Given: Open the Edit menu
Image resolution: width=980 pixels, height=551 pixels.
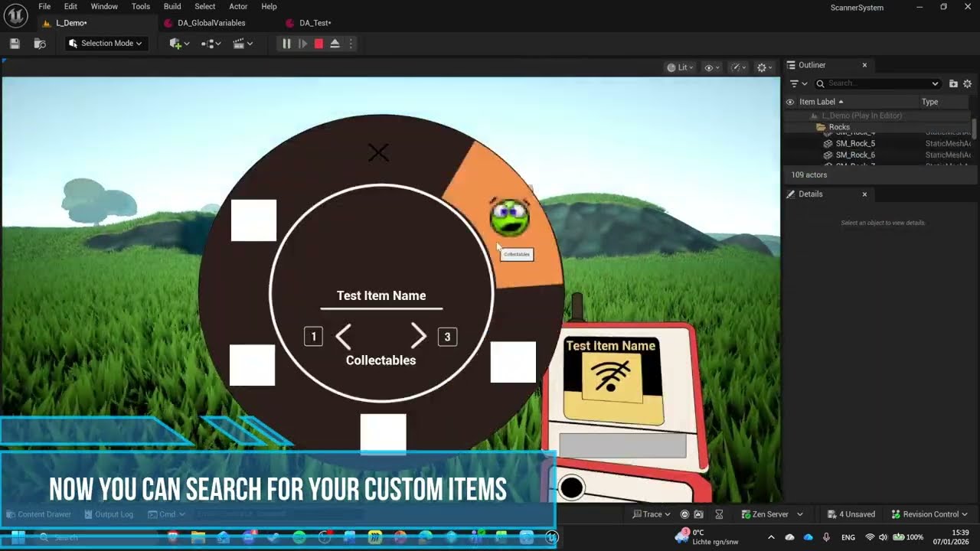Looking at the screenshot, I should 70,6.
